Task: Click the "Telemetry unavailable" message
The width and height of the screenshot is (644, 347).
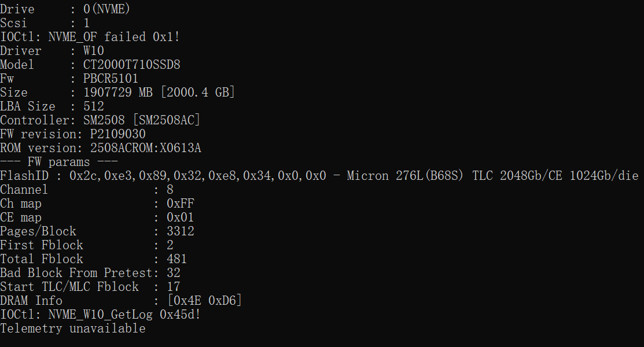Action: click(x=73, y=328)
